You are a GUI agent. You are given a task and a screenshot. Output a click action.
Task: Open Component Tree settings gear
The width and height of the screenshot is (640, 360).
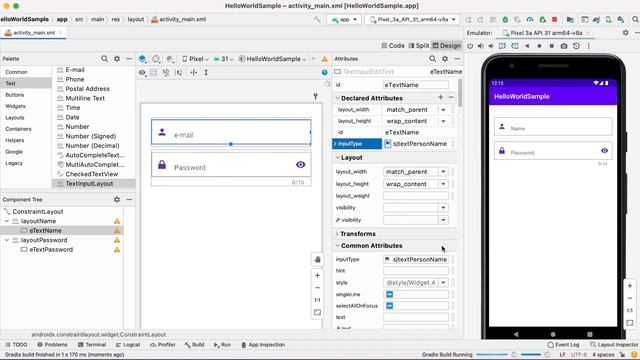pyautogui.click(x=117, y=200)
